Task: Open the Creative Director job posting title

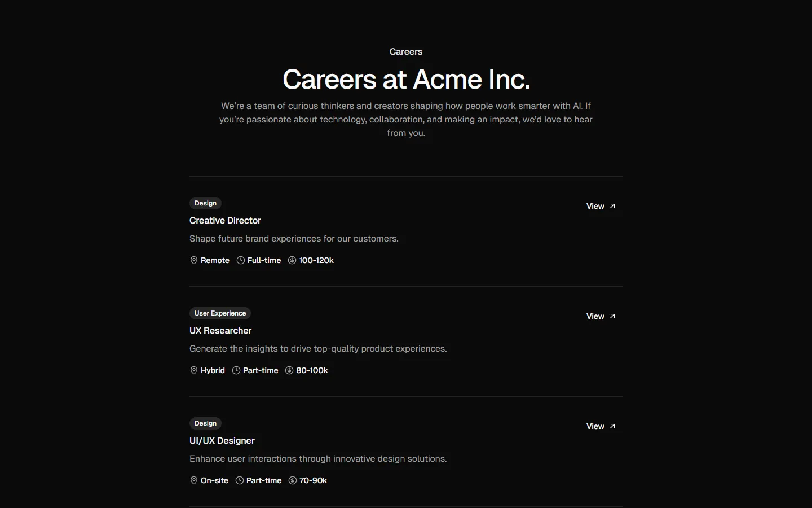Action: [225, 220]
